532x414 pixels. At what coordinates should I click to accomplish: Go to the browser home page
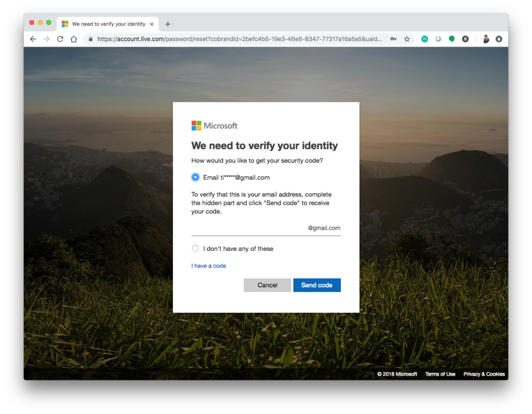tap(74, 39)
